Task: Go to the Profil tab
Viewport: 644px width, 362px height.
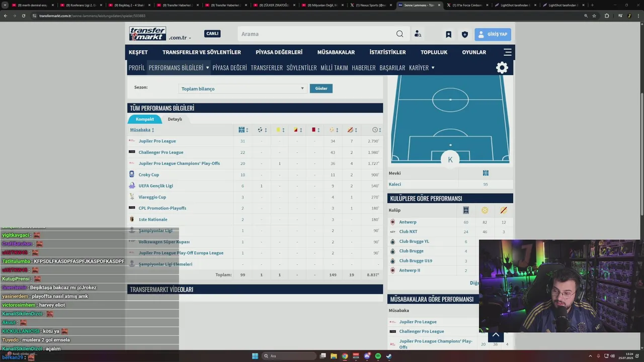Action: click(136, 68)
